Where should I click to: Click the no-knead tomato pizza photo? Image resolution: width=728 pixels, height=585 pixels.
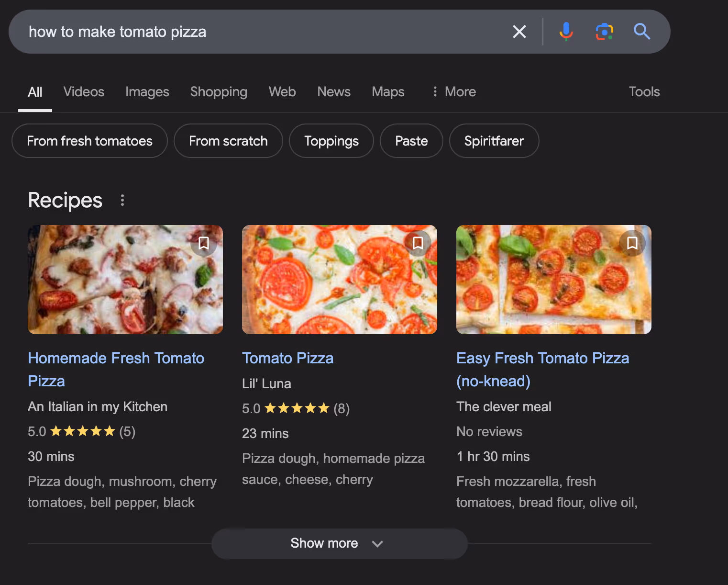(x=554, y=280)
